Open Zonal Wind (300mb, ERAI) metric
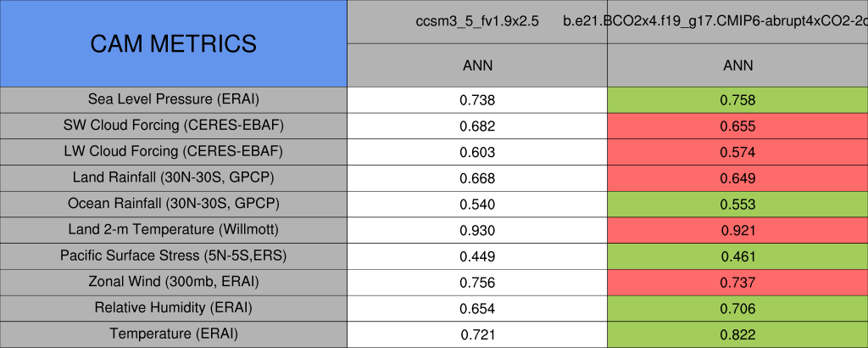This screenshot has width=868, height=348. pyautogui.click(x=173, y=282)
